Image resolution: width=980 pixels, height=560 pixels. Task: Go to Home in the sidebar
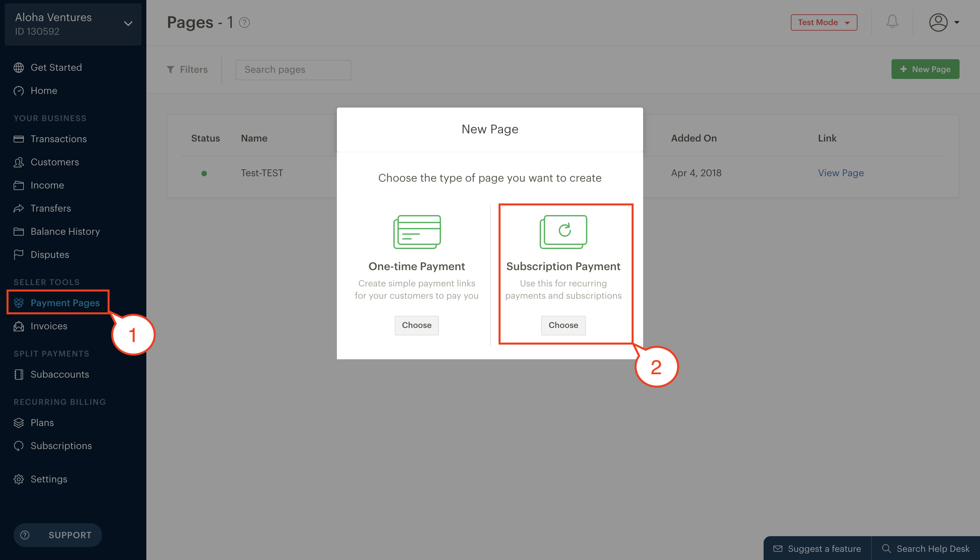point(36,91)
